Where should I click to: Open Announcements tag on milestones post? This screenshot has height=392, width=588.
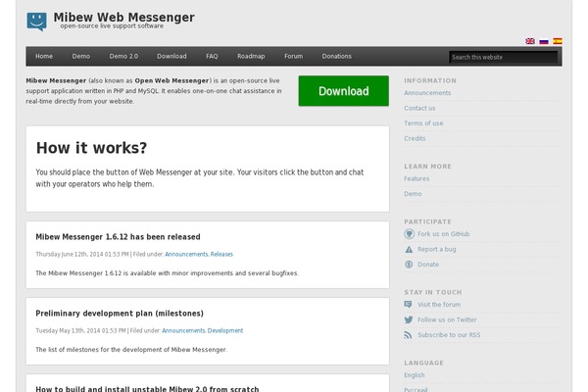[183, 331]
